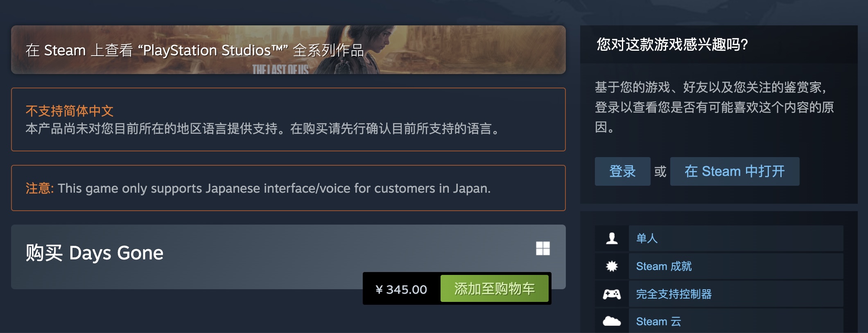Screen dimensions: 868x333
Task: Click 在 Steam 中打开 button
Action: 735,171
